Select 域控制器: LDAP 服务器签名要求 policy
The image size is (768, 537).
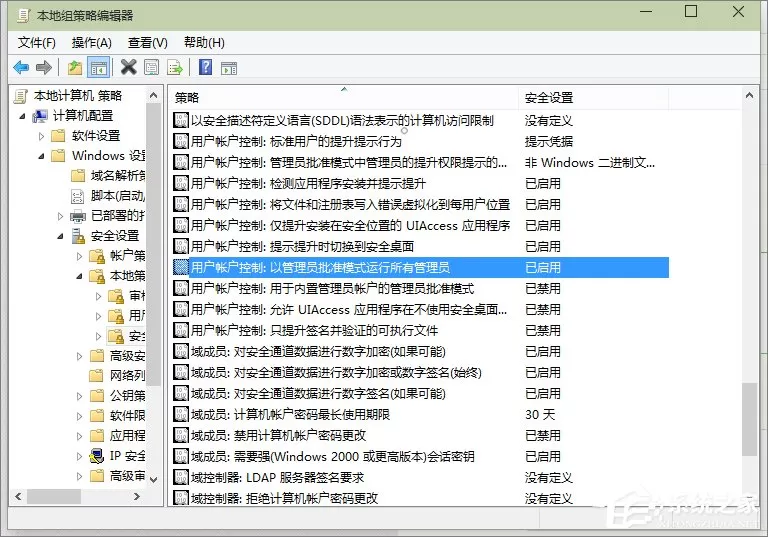[421, 478]
